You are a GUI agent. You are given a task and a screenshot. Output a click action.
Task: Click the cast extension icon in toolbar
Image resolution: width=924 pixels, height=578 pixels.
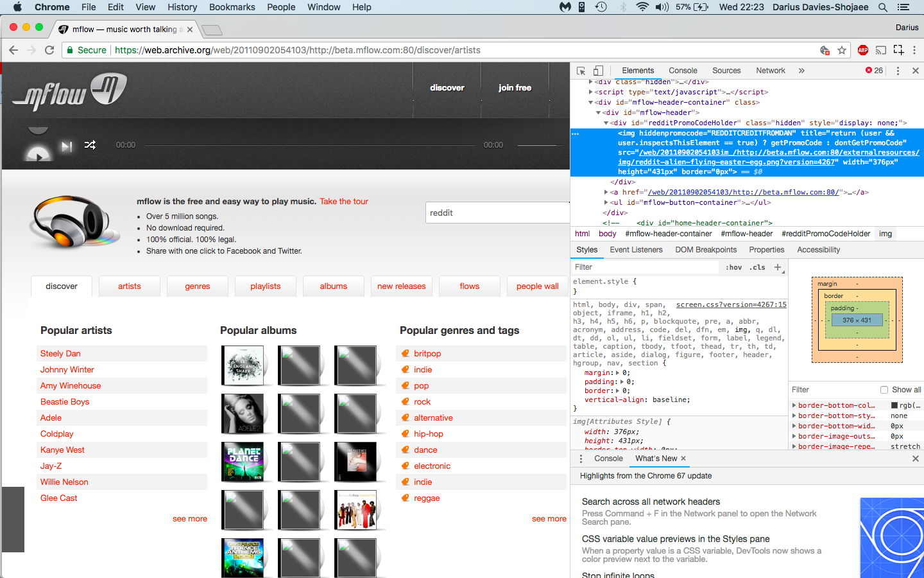tap(881, 50)
